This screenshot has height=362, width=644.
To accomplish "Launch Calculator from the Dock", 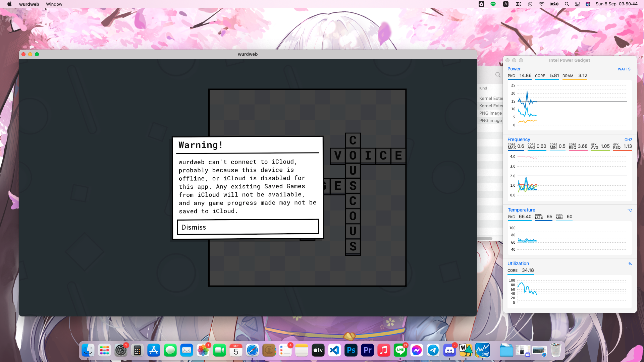I will click(137, 350).
